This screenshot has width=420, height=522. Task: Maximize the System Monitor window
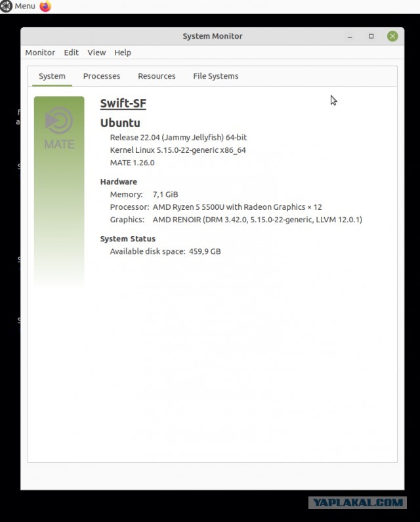click(x=371, y=36)
